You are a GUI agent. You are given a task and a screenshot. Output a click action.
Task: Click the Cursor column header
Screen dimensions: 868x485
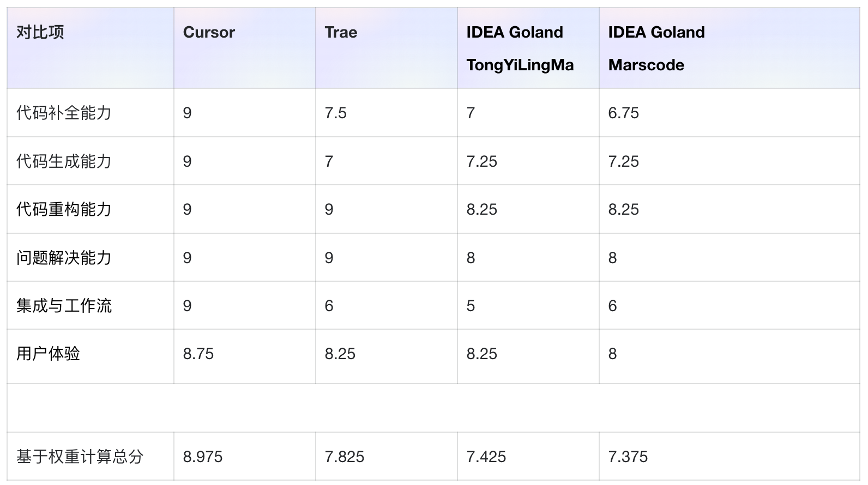[x=209, y=33]
